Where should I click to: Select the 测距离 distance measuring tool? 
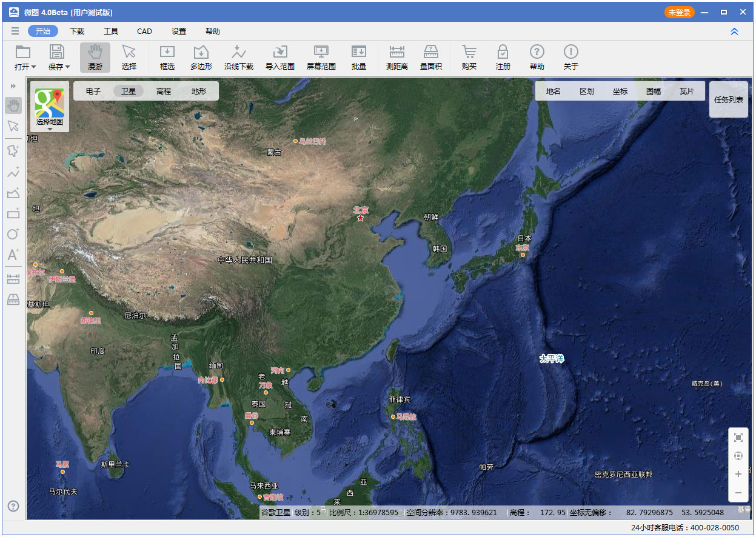click(x=397, y=58)
